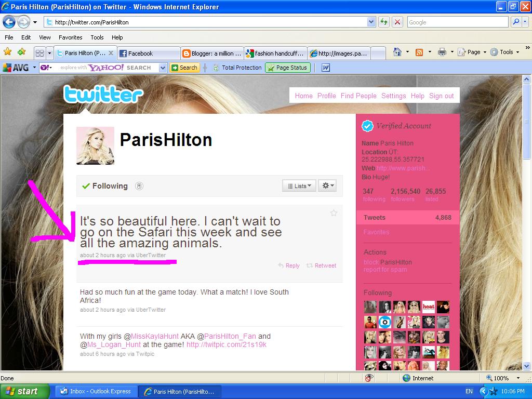Open the zoom level dropdown at 100%
This screenshot has width=532, height=399.
518,378
